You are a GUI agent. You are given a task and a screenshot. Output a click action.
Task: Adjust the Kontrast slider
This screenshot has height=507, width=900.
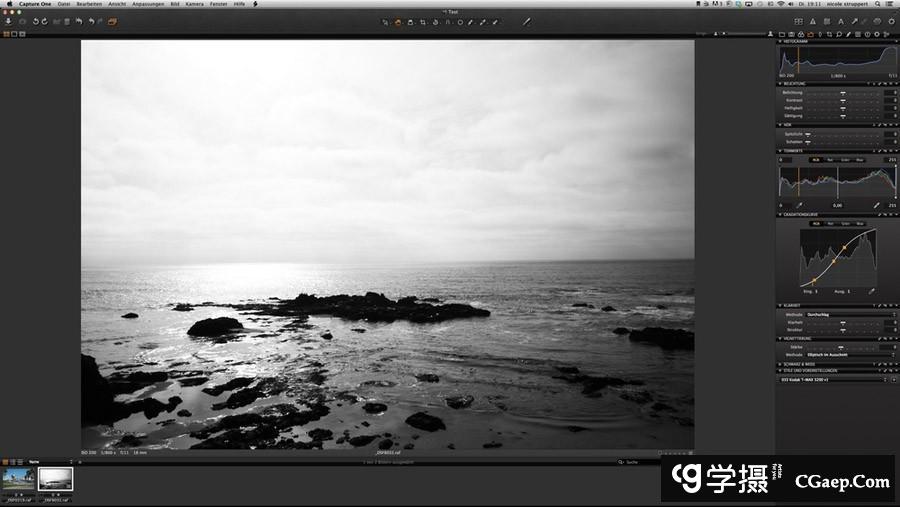point(843,100)
